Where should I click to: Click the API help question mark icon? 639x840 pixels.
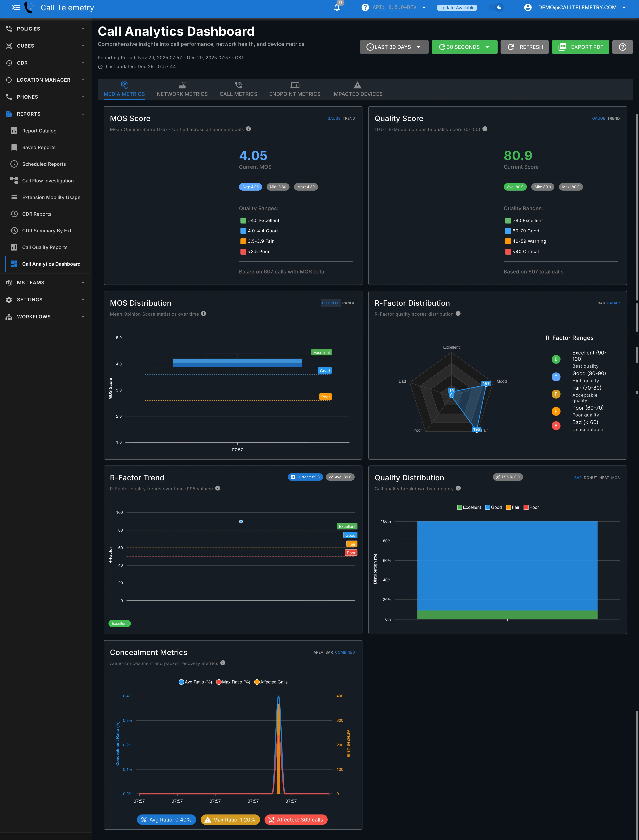click(x=365, y=8)
